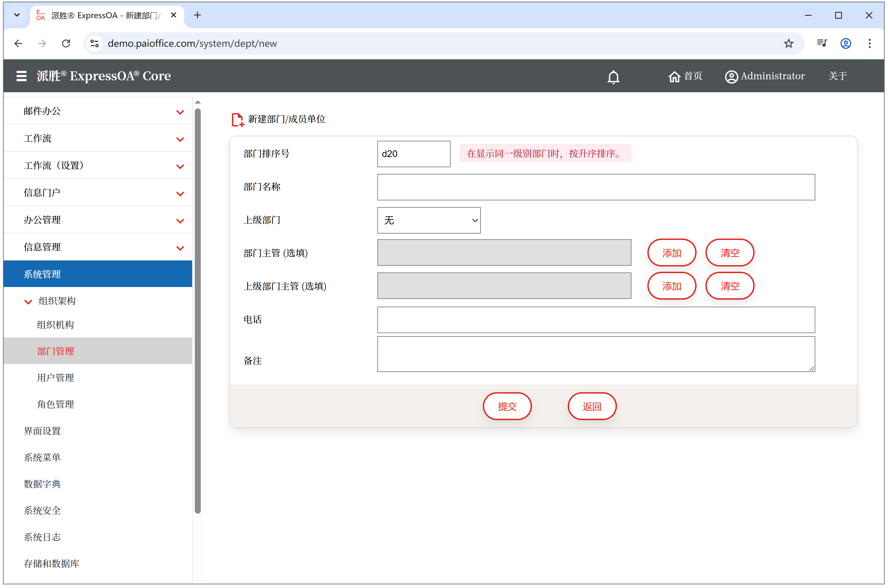Open the Administrator account menu
888x588 pixels.
coord(765,76)
